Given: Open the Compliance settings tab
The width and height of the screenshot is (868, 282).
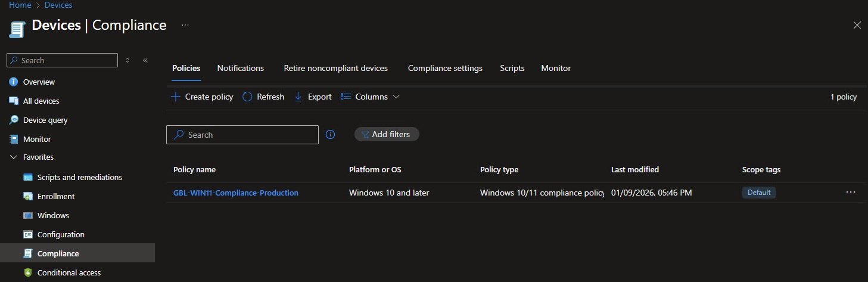Looking at the screenshot, I should (x=445, y=68).
